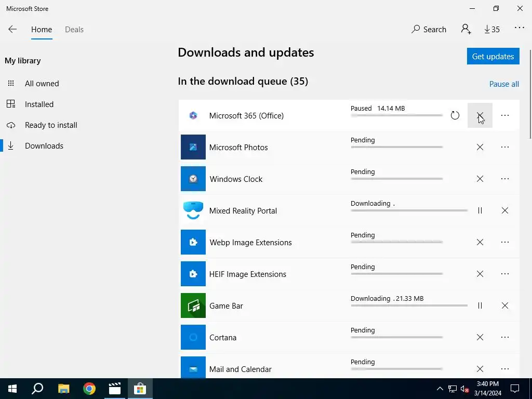Open more options for Cortana

pos(505,337)
